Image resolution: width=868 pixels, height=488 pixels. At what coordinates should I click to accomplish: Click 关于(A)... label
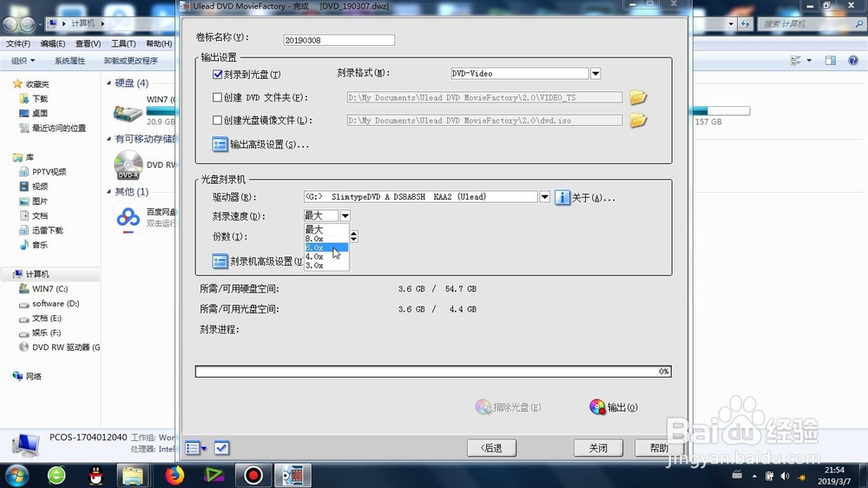tap(593, 198)
